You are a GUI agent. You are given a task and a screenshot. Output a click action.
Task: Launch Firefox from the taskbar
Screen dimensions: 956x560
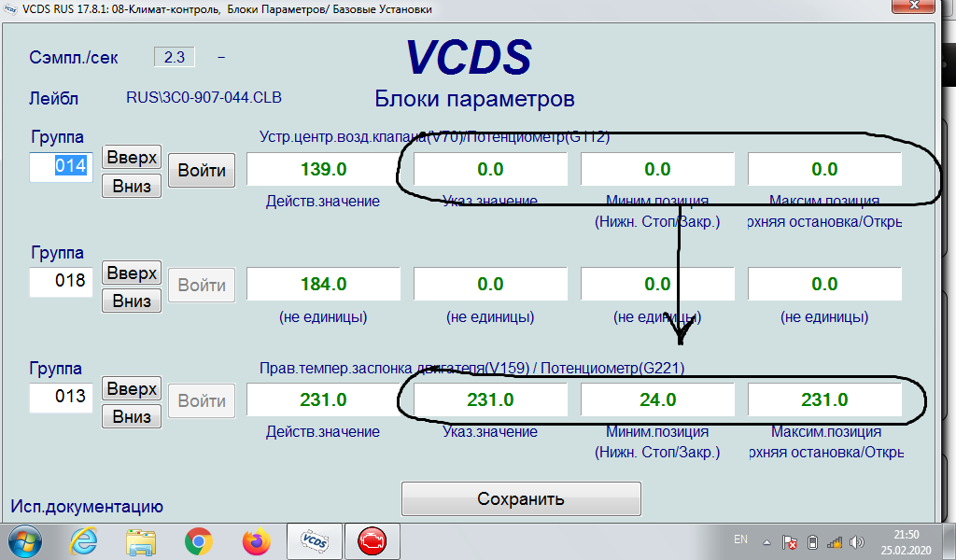pos(254,540)
